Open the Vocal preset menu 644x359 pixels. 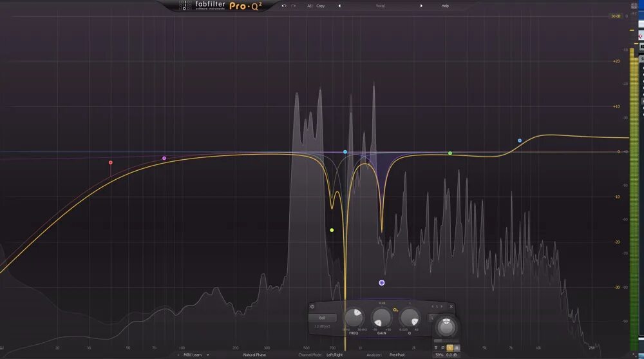click(381, 6)
